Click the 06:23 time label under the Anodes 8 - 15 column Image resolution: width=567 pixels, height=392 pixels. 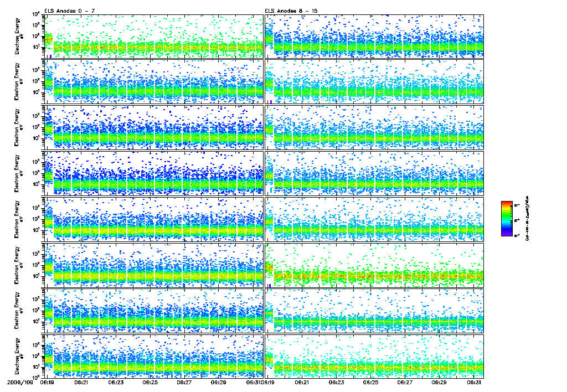point(336,382)
